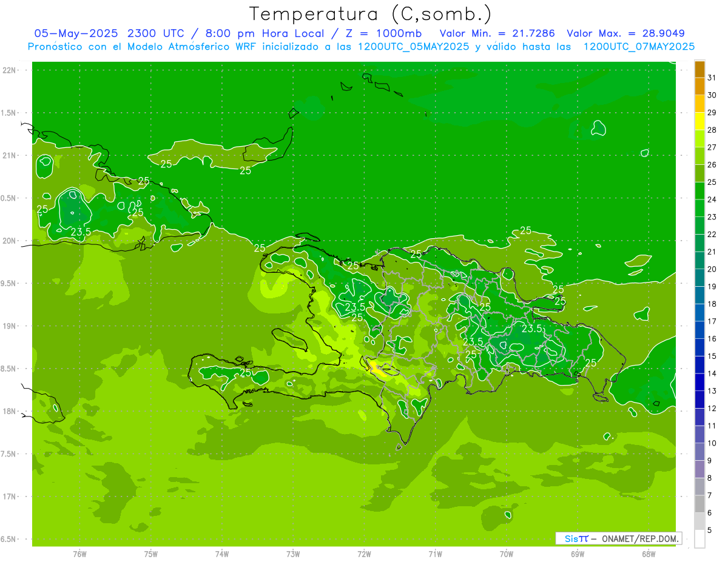Click the '72W' longitude label
Image resolution: width=728 pixels, height=562 pixels.
[x=364, y=554]
